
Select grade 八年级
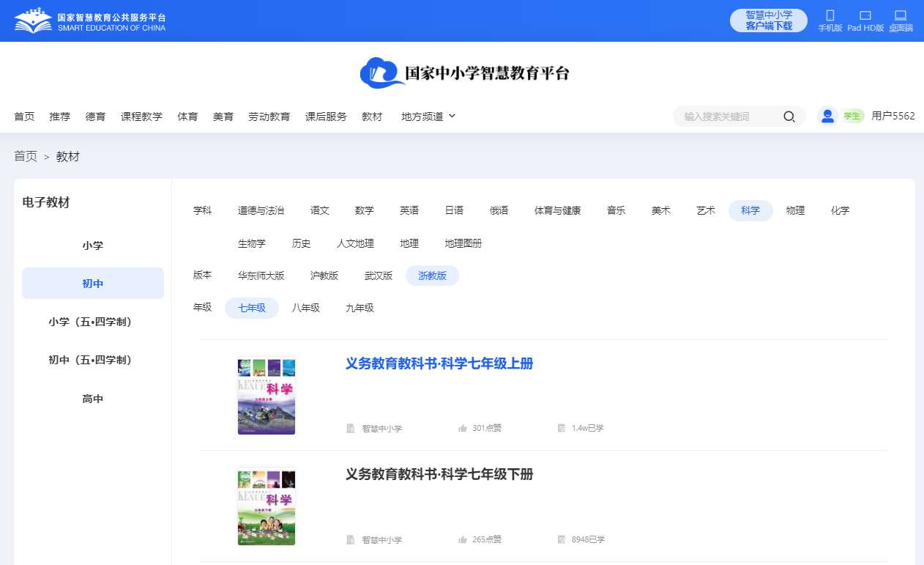[306, 308]
